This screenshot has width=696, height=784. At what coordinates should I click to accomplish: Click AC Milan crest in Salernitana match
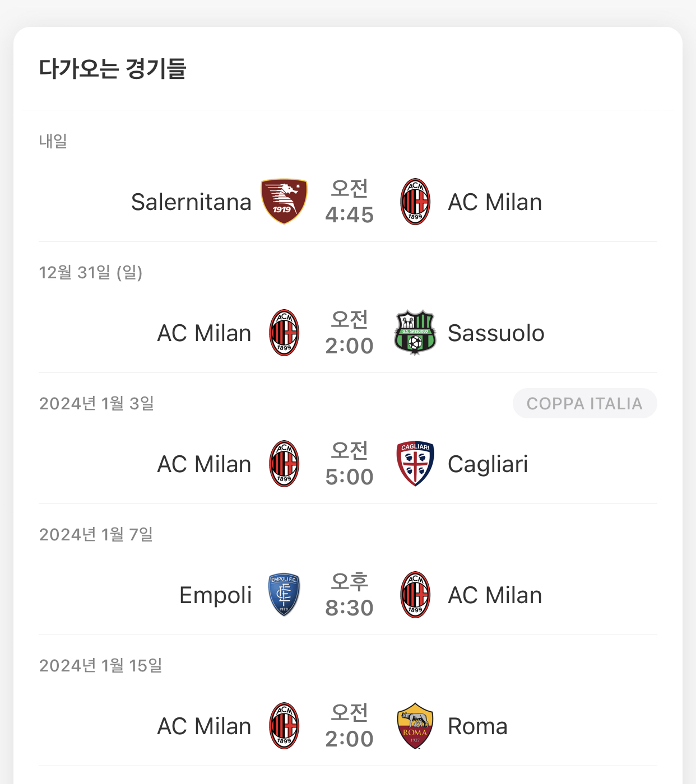[x=415, y=202]
